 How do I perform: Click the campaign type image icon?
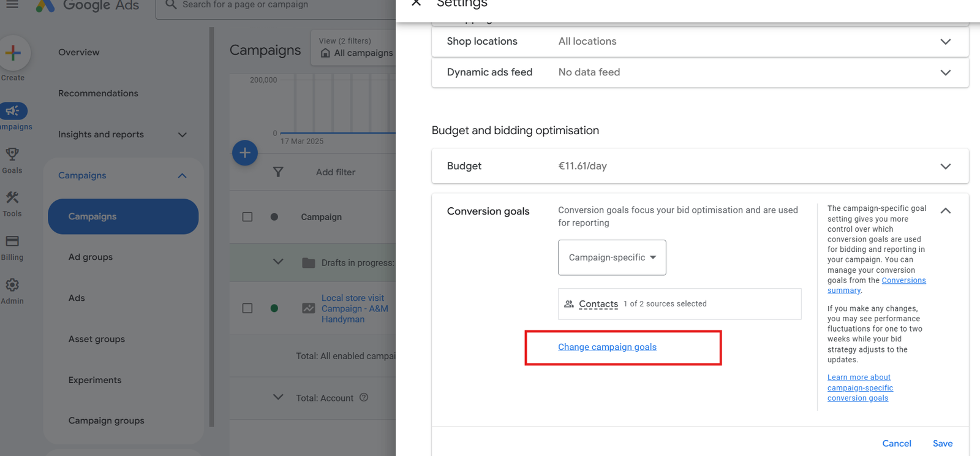[x=309, y=308]
